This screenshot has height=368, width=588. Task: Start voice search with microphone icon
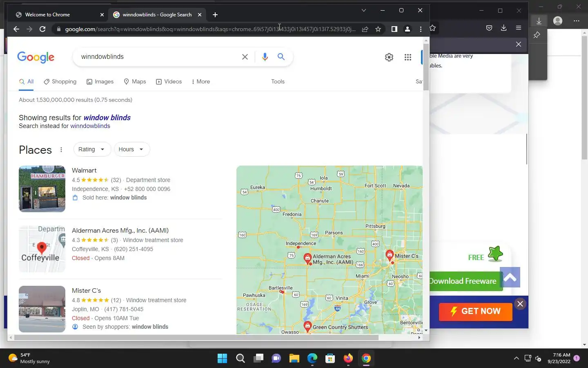tap(265, 57)
